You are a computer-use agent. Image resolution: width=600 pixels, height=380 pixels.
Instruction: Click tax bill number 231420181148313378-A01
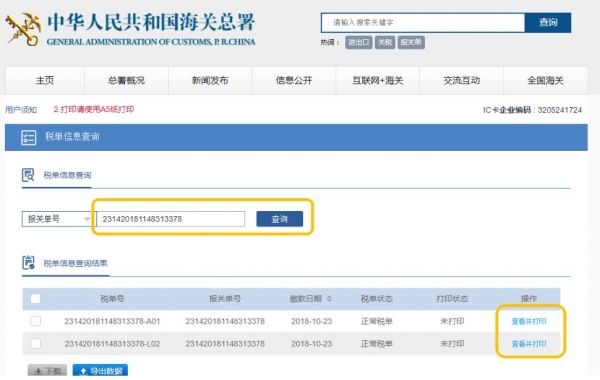112,321
